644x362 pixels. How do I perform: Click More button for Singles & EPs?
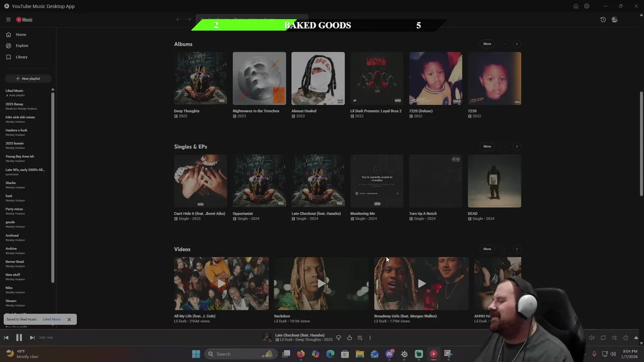[487, 146]
